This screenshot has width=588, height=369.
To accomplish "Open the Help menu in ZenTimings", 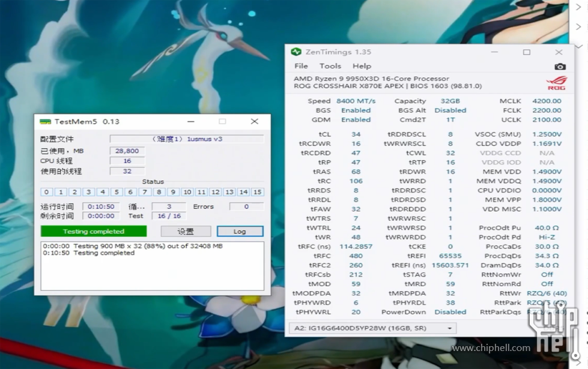I will coord(362,66).
